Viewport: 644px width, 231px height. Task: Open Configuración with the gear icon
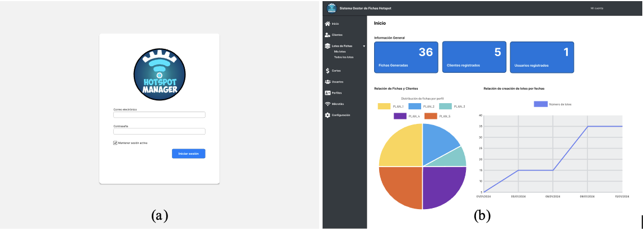[x=328, y=115]
